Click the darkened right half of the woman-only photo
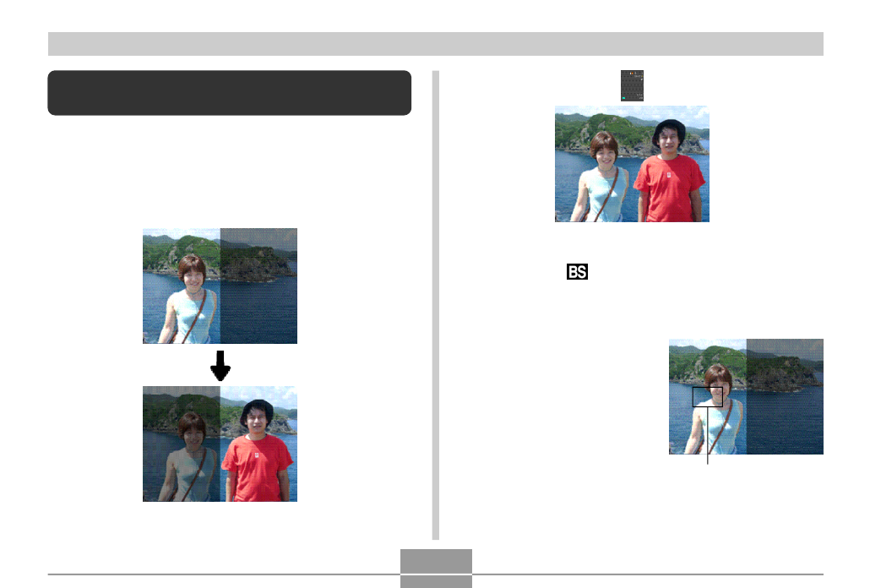The height and width of the screenshot is (588, 870). pyautogui.click(x=258, y=286)
